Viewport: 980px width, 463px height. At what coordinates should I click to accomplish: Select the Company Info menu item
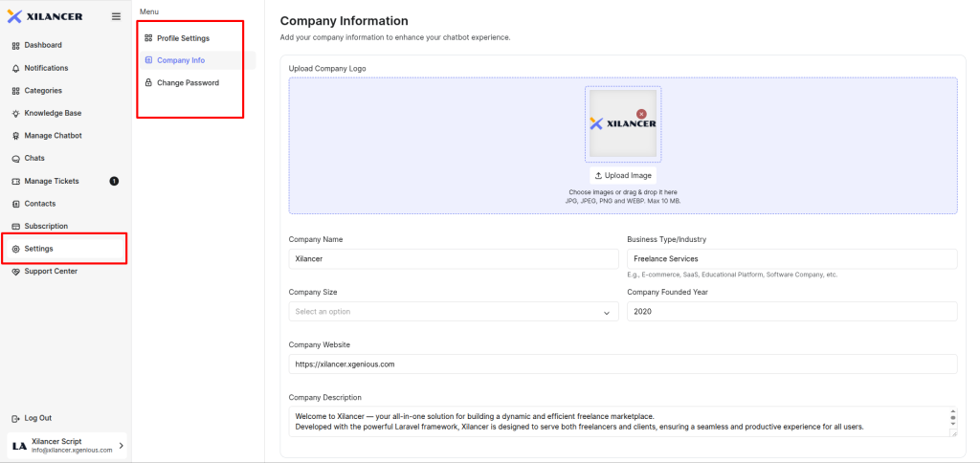[x=197, y=60]
